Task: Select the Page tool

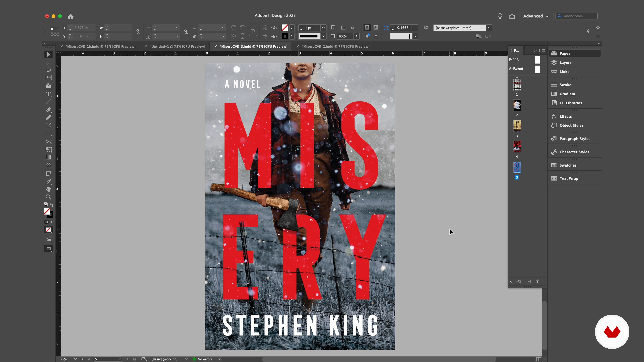Action: [x=48, y=70]
